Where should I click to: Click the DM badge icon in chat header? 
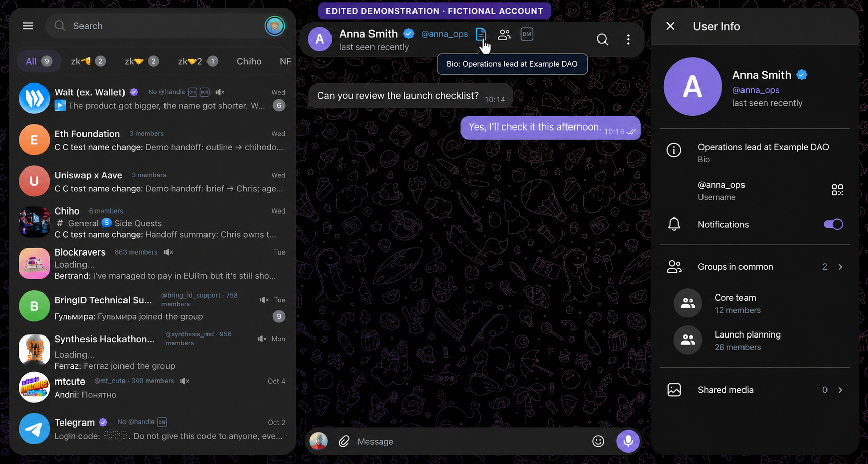click(x=527, y=34)
